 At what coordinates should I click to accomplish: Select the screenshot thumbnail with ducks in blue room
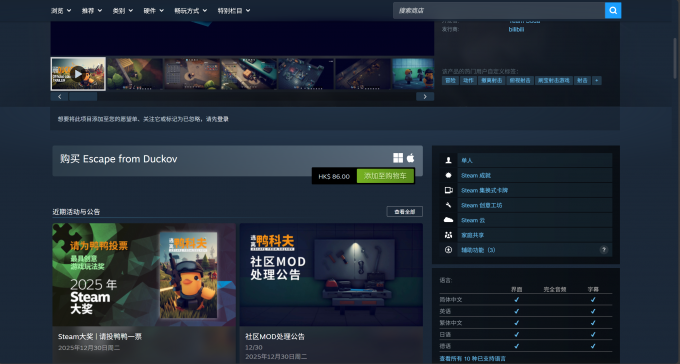point(413,74)
